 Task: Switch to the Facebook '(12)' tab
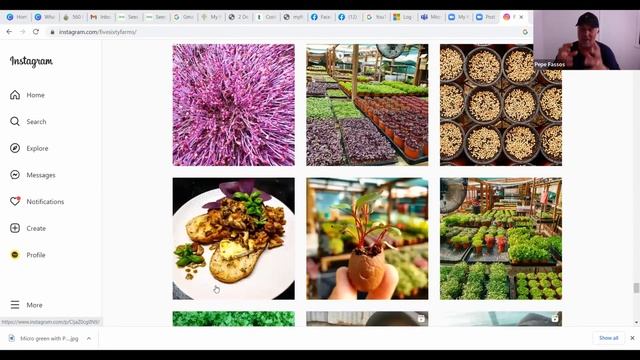pyautogui.click(x=349, y=17)
